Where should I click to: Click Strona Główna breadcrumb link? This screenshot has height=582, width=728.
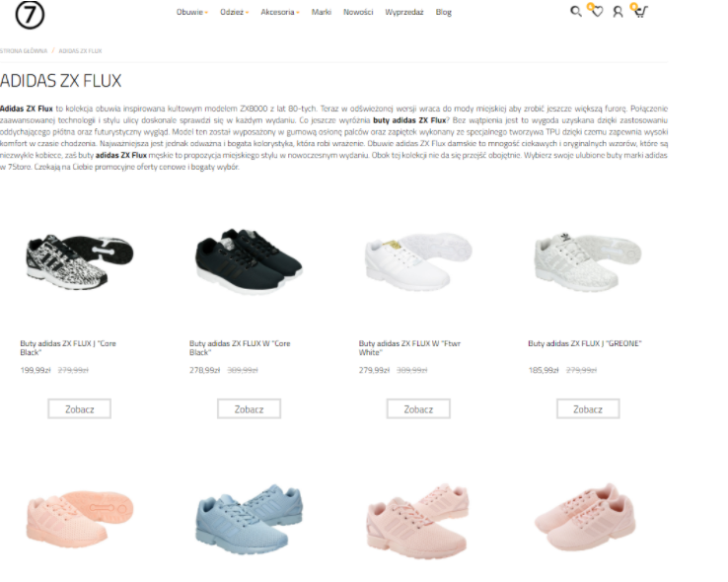(x=24, y=50)
